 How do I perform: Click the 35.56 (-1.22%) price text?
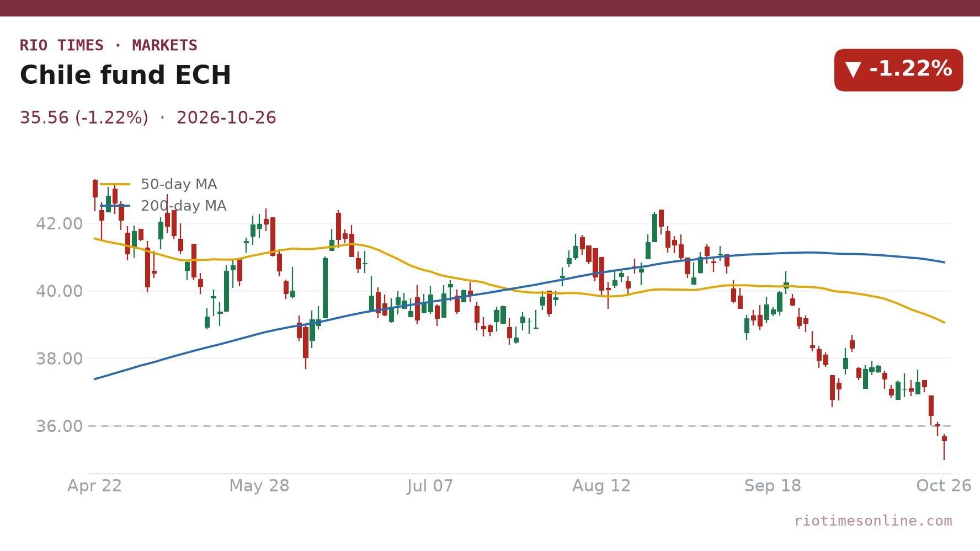84,118
